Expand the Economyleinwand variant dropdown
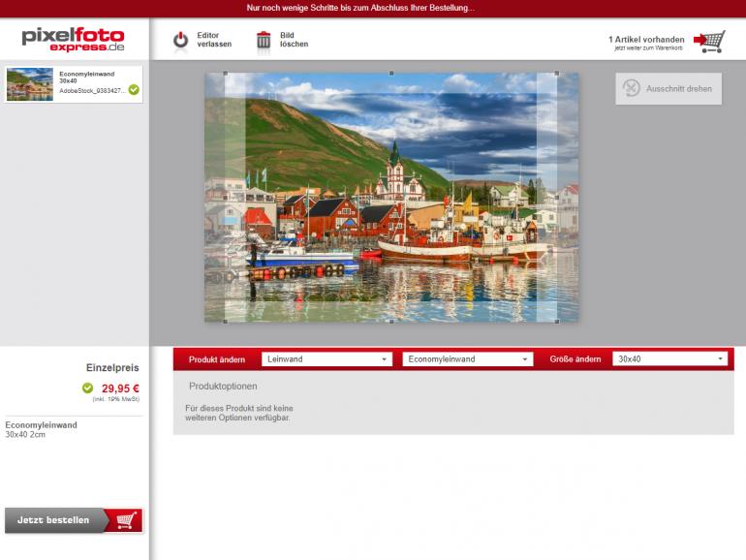The height and width of the screenshot is (560, 746). tap(467, 359)
